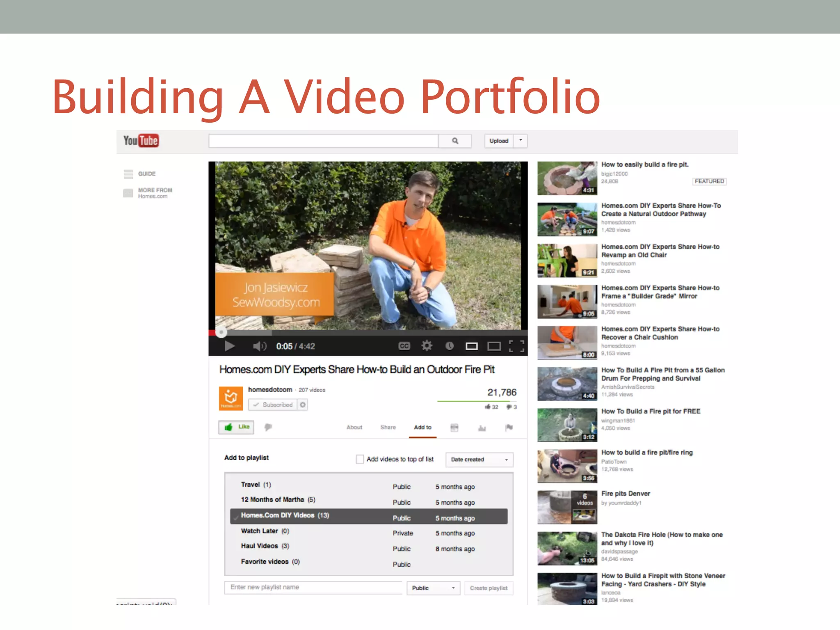Open How To Build a Fire pit for FREE thumbnail
This screenshot has height=630, width=840.
567,425
